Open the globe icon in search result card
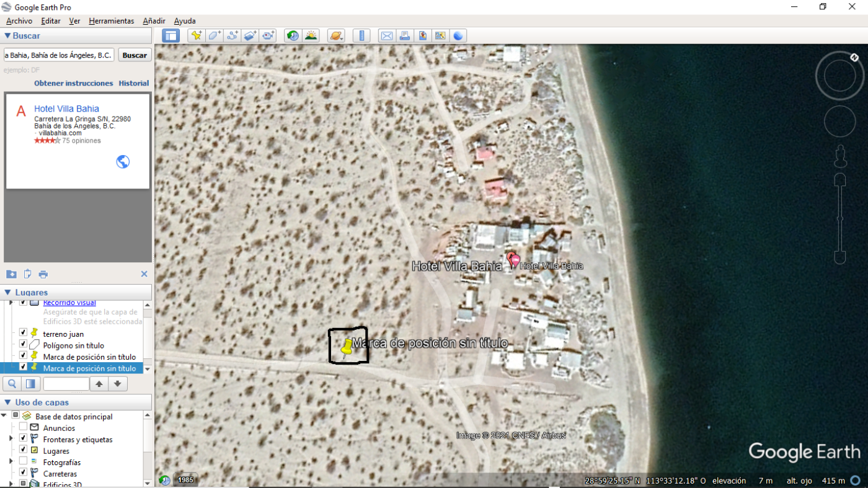This screenshot has height=488, width=868. coord(123,162)
